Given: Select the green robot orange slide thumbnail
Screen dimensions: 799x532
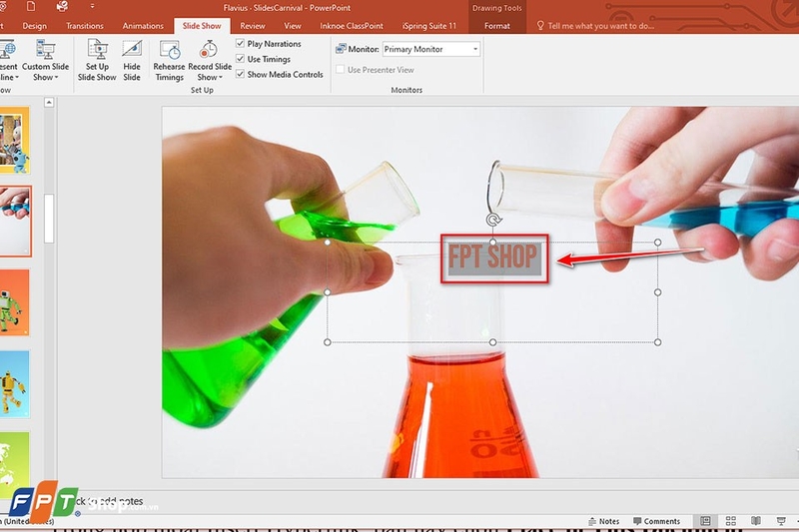Looking at the screenshot, I should coord(14,302).
